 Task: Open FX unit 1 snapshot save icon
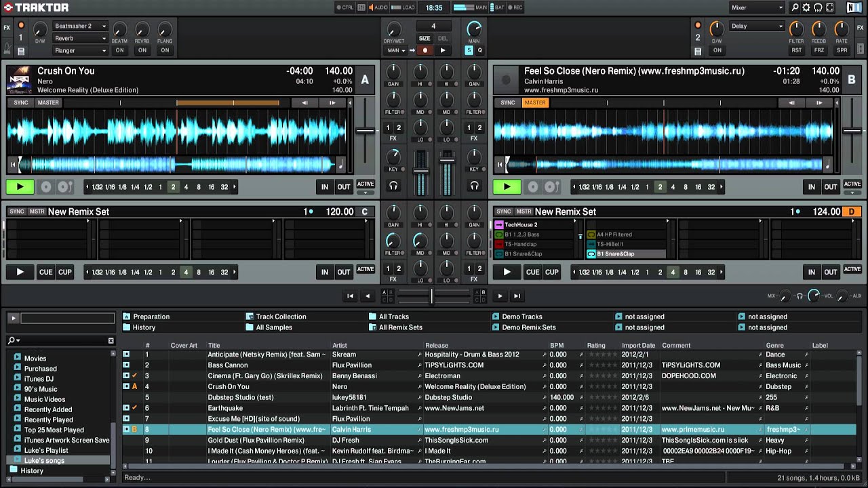point(21,51)
